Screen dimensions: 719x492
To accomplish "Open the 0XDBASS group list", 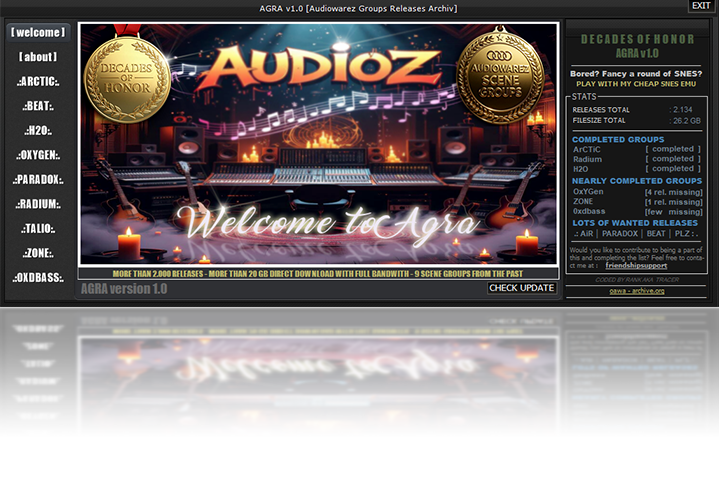I will [38, 278].
